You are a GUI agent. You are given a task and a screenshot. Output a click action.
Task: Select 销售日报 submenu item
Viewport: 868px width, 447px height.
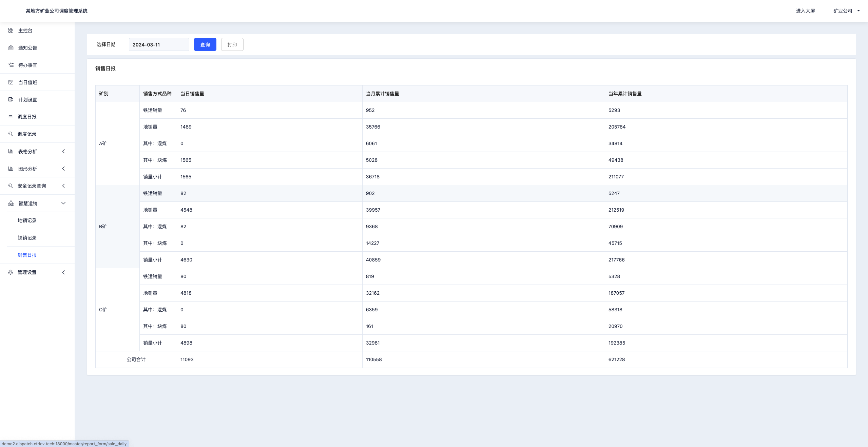click(x=27, y=255)
